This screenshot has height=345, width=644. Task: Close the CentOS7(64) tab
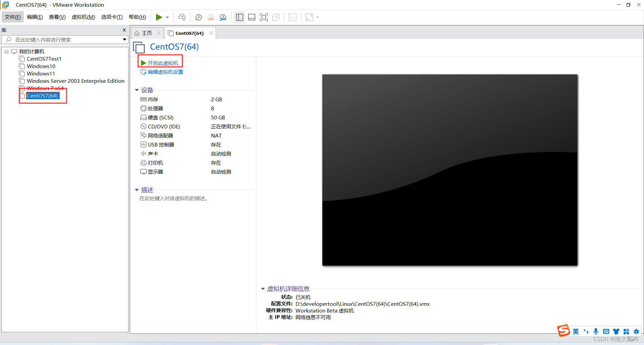pos(211,33)
